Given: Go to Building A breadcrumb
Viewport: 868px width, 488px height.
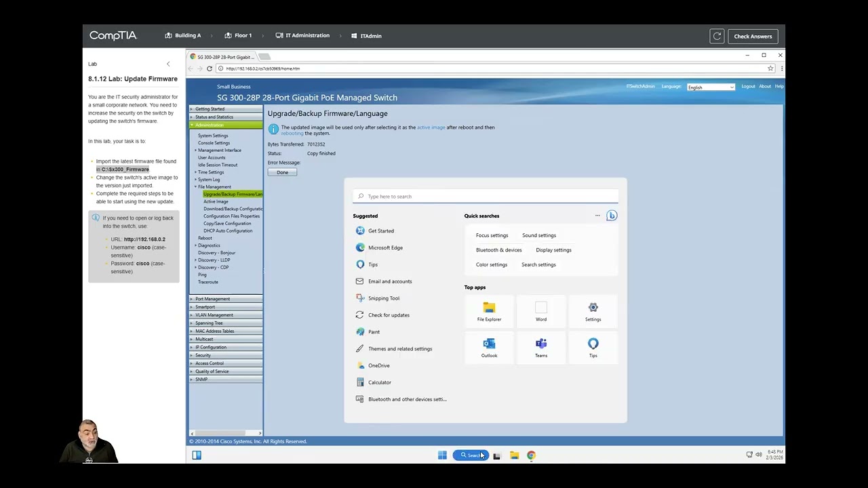Looking at the screenshot, I should click(183, 35).
